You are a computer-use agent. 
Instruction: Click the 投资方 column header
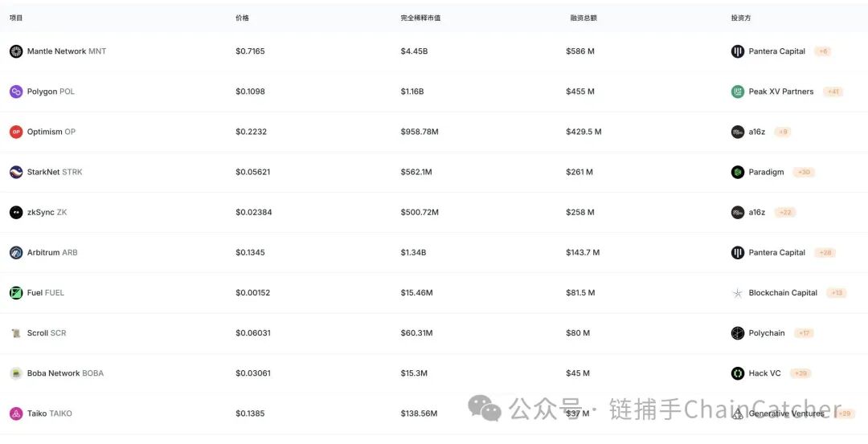(741, 18)
